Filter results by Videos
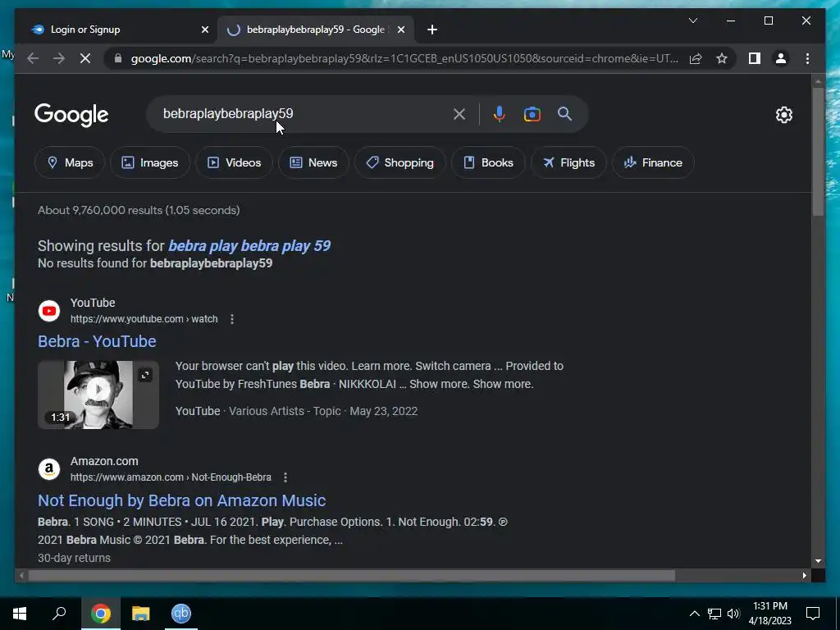This screenshot has height=630, width=840. 234,162
